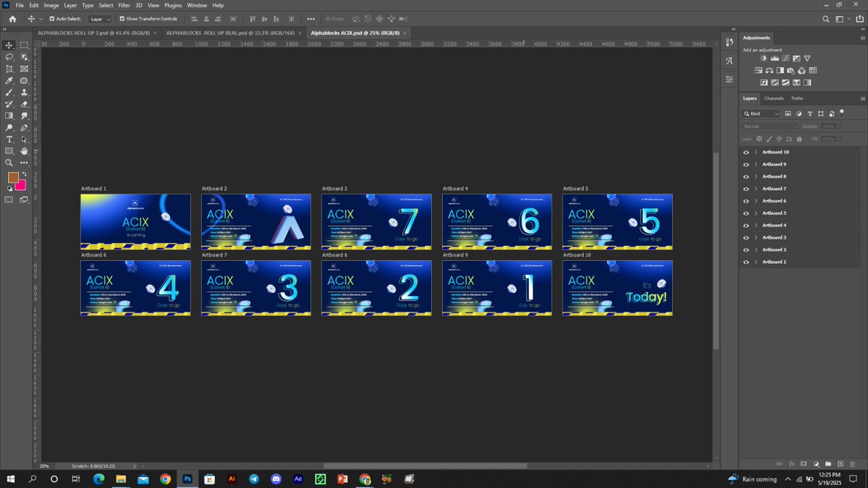Screen dimensions: 868x488
Task: Click the foreground brown color swatch
Action: (13, 177)
